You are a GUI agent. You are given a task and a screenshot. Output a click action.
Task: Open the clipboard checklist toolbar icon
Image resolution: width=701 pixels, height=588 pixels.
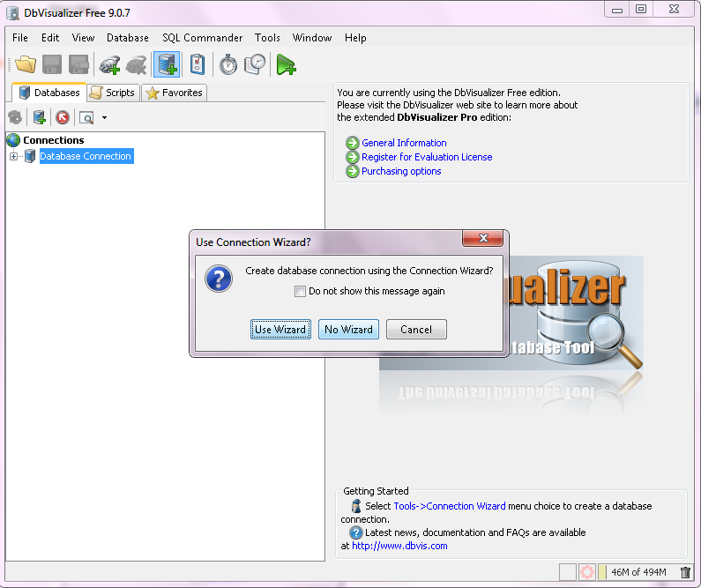[198, 64]
